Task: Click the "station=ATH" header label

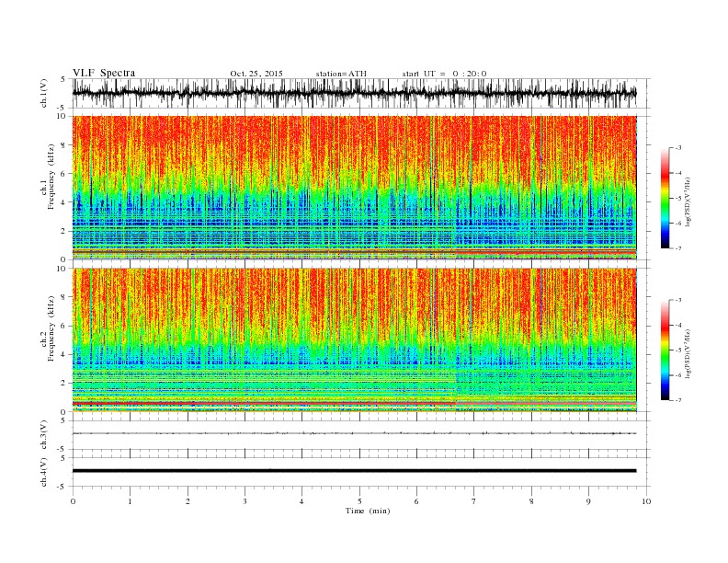Action: (x=341, y=74)
